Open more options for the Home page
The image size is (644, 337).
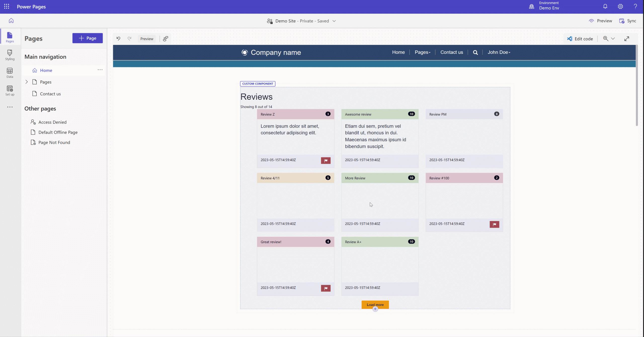point(100,70)
